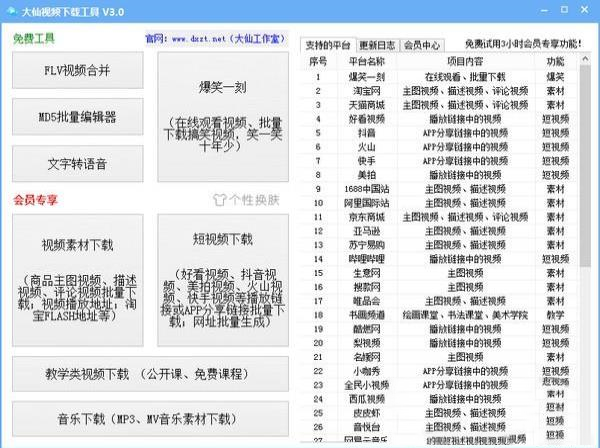
Task: Click the 爆笑 function cell in row 1
Action: [x=555, y=77]
